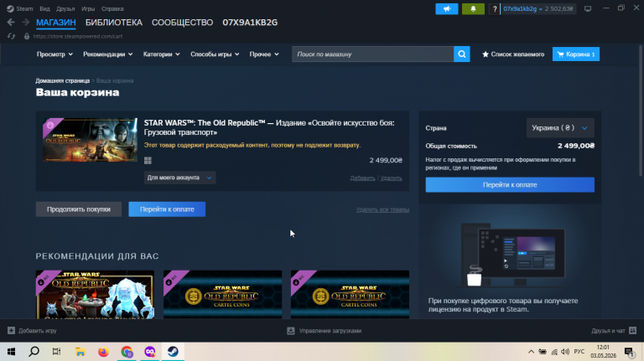The width and height of the screenshot is (644, 361).
Task: Open the Справка menu
Action: pyautogui.click(x=112, y=8)
